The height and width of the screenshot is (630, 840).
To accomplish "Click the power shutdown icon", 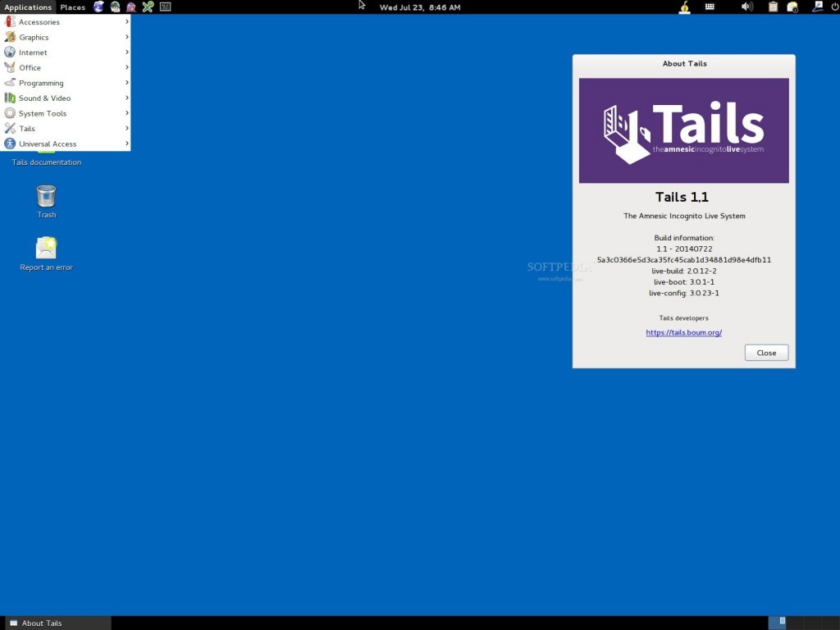I will pyautogui.click(x=835, y=7).
